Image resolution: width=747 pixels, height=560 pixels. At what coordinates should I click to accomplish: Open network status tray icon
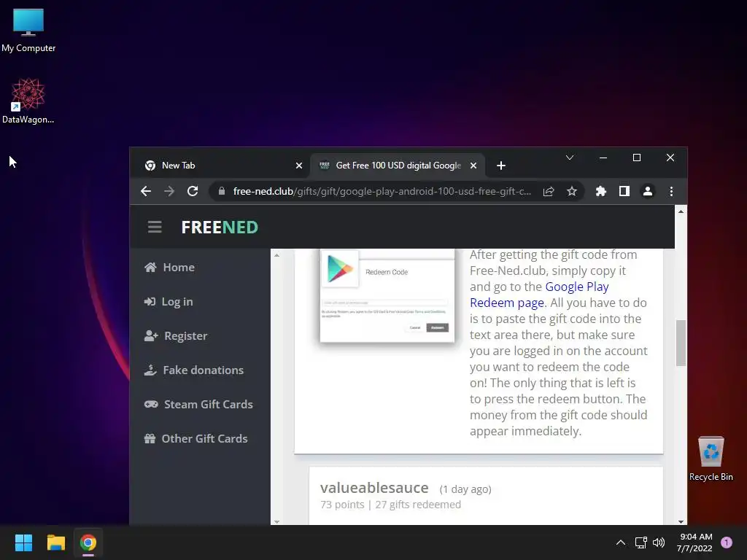click(x=640, y=542)
